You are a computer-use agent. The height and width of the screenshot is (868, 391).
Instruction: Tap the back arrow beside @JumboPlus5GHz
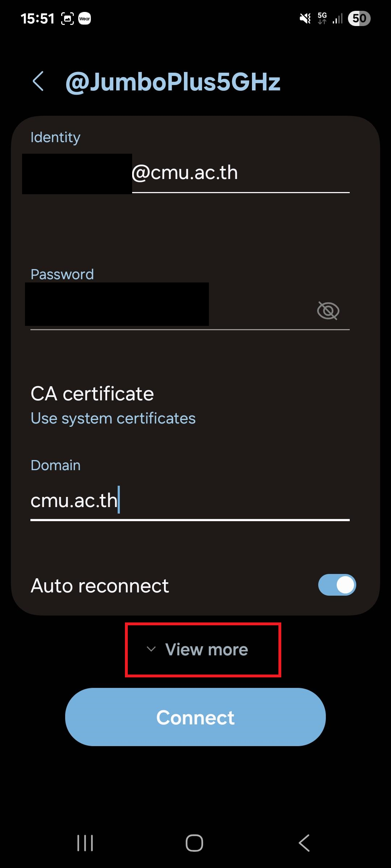[38, 81]
